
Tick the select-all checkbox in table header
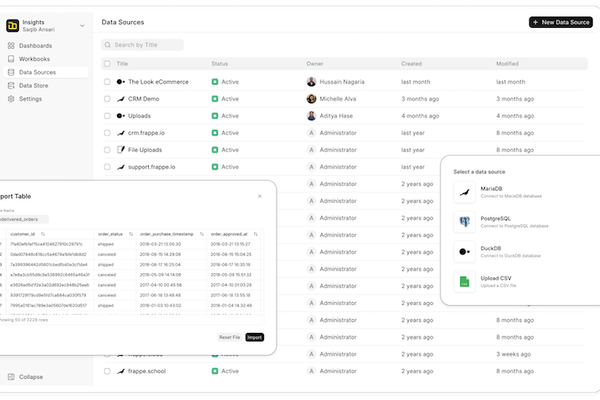[x=107, y=64]
